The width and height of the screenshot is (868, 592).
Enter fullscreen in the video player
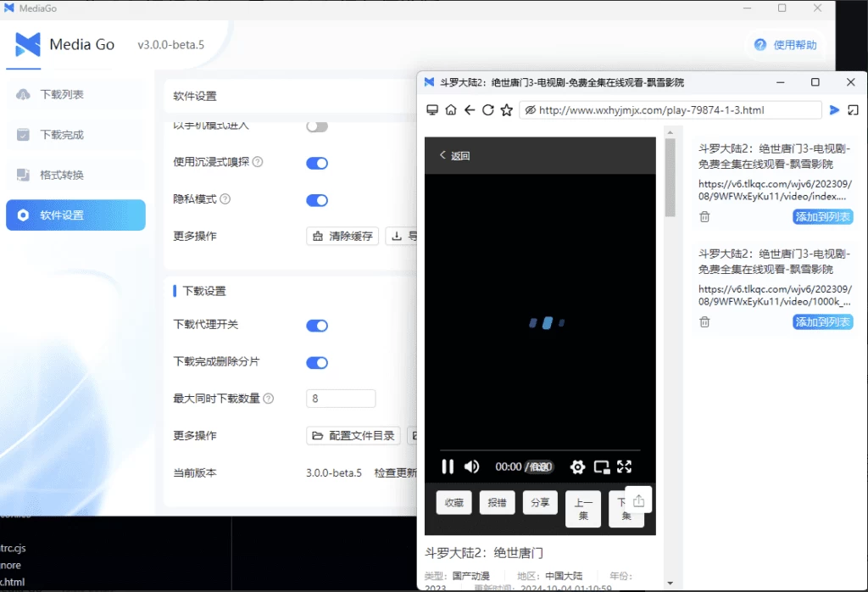(625, 466)
